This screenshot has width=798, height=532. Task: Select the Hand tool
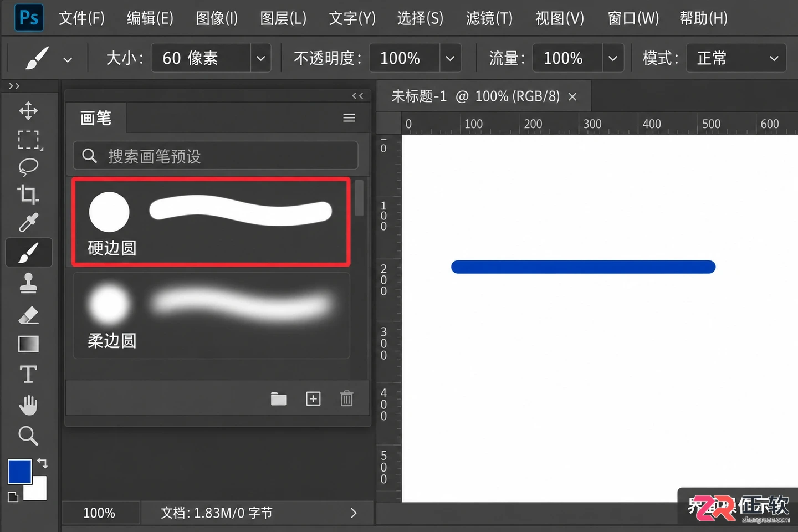[x=28, y=405]
